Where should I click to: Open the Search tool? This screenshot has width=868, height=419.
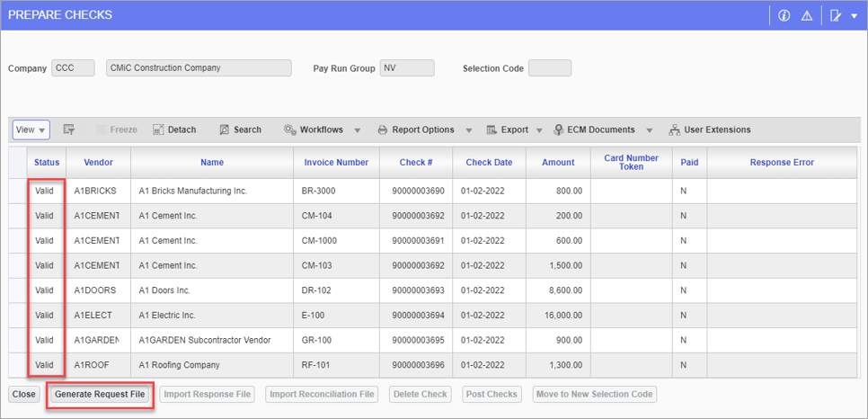click(x=240, y=129)
